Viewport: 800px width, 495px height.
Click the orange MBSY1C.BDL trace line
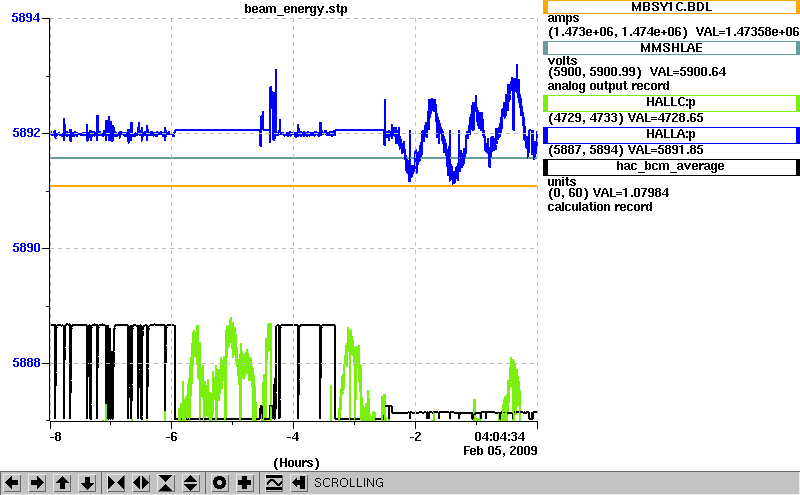click(x=293, y=186)
